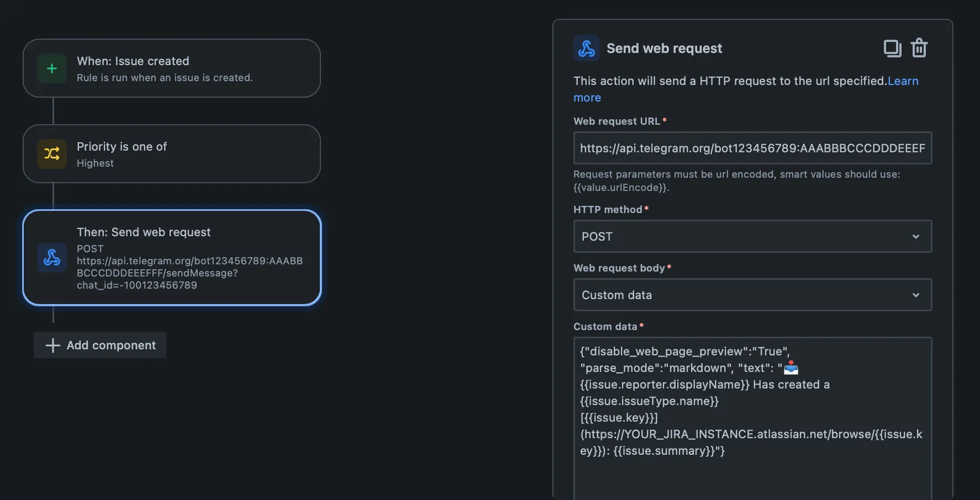Click the webhook icon in Send web request panel
Image resolution: width=980 pixels, height=500 pixels.
tap(587, 48)
